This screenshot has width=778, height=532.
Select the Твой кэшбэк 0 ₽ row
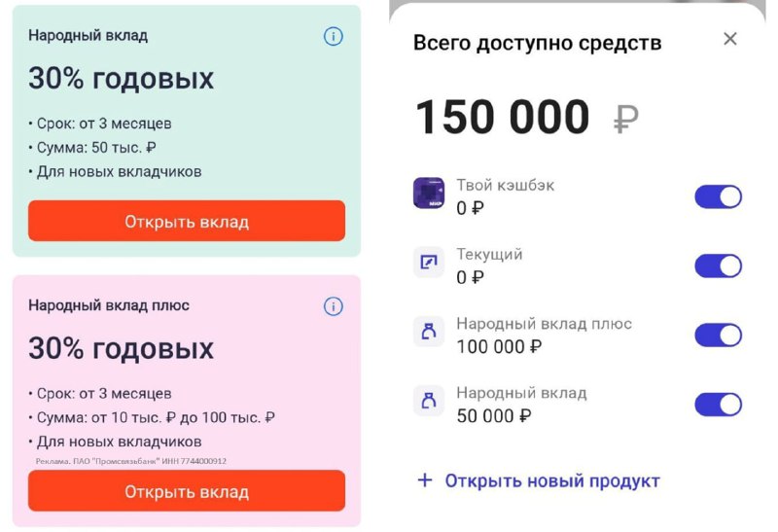(x=578, y=196)
